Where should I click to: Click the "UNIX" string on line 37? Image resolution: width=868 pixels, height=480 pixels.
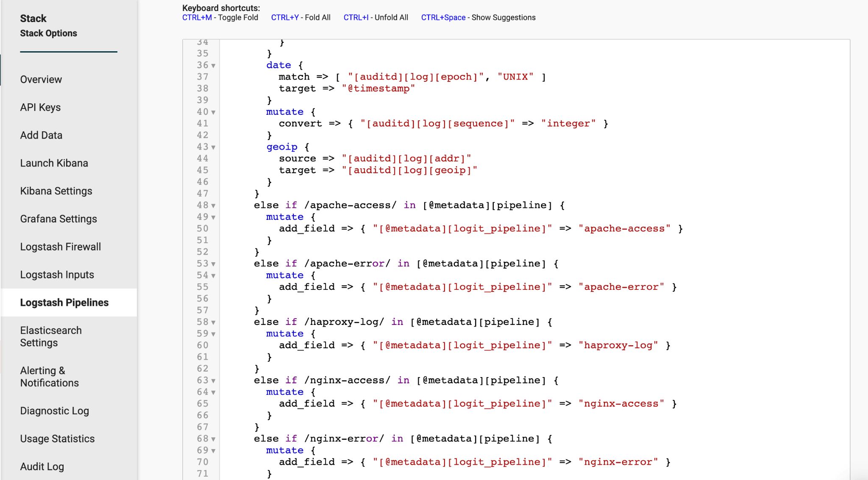(515, 77)
